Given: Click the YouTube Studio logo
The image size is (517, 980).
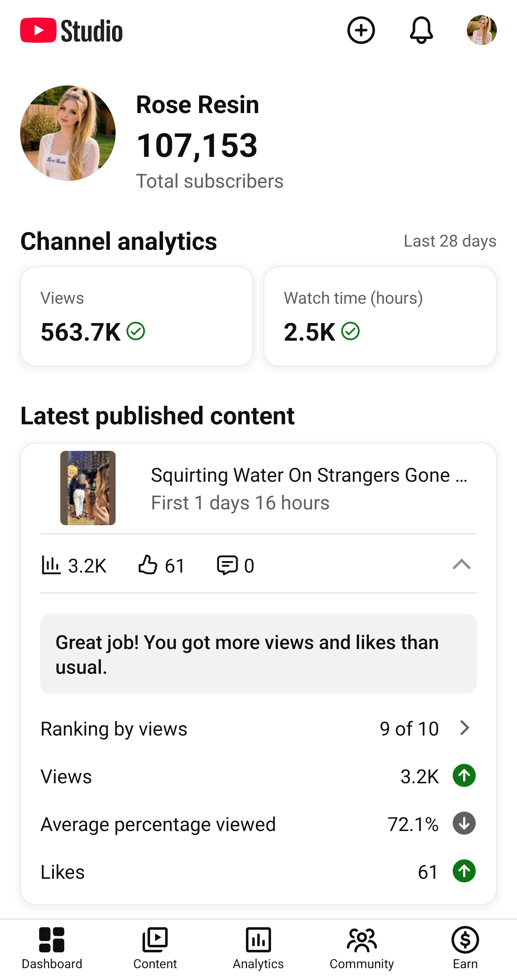Looking at the screenshot, I should [x=71, y=30].
